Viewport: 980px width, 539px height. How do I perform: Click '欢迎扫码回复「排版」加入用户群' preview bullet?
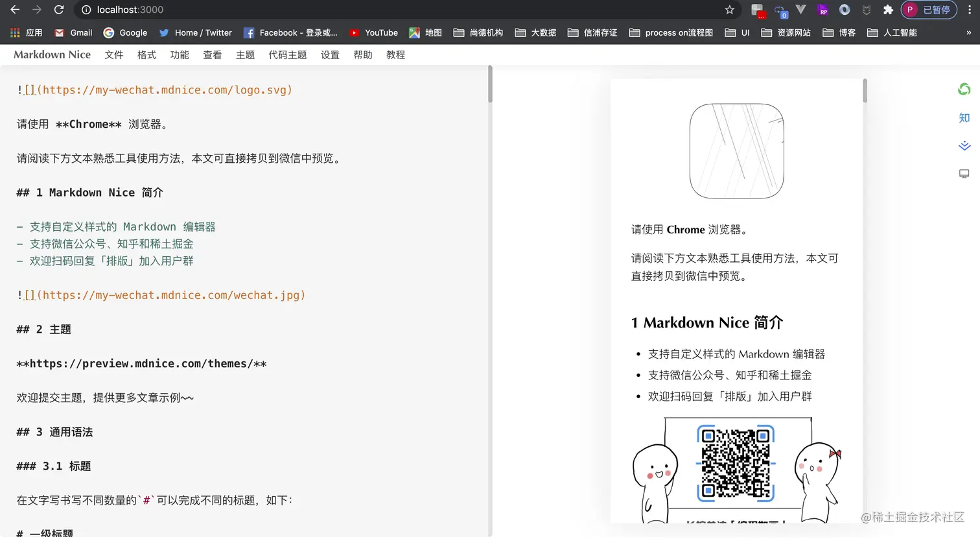730,396
